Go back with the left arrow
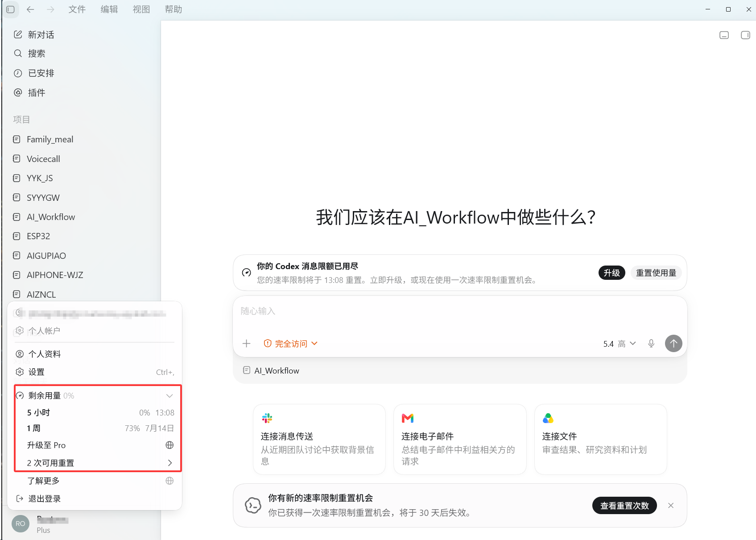This screenshot has height=540, width=756. click(30, 9)
